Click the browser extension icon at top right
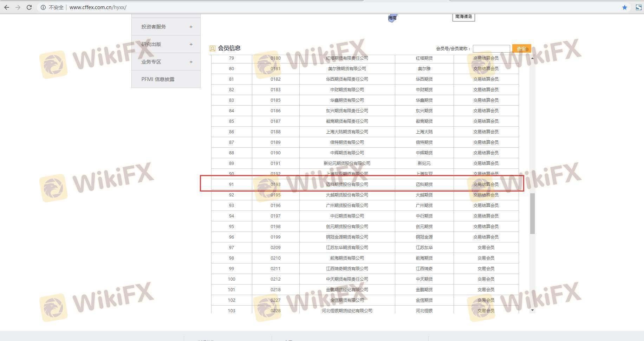Viewport: 644px width, 341px height. click(638, 7)
